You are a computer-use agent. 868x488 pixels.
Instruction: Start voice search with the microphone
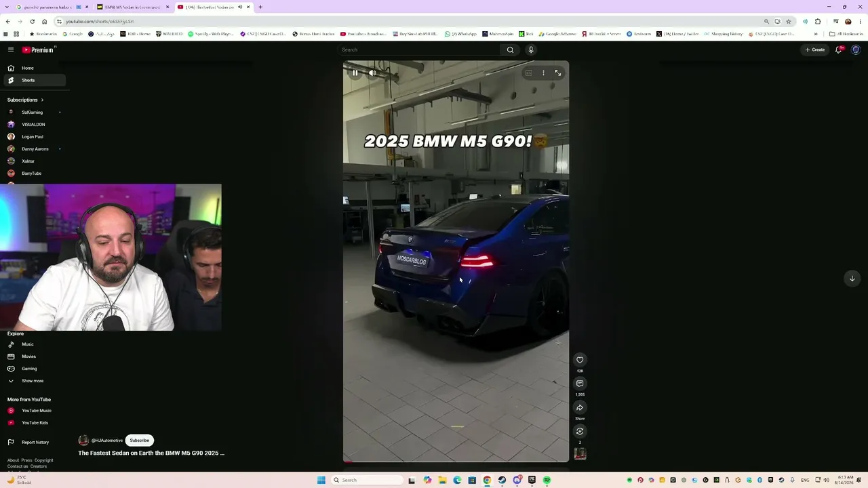click(x=531, y=49)
